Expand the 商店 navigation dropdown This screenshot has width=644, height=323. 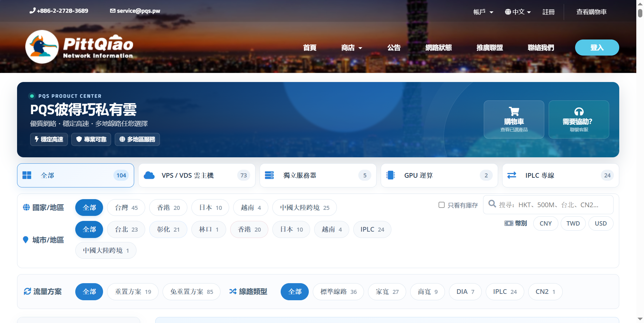point(352,48)
